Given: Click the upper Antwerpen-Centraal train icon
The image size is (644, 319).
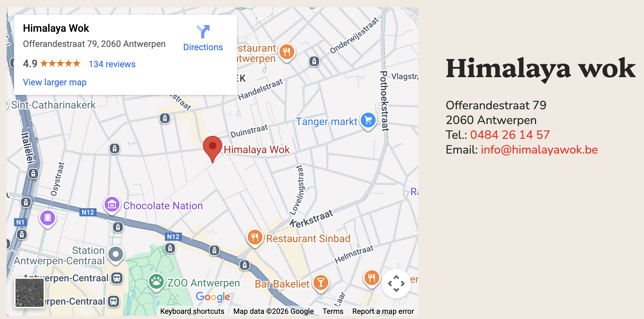Looking at the screenshot, I should point(117,278).
